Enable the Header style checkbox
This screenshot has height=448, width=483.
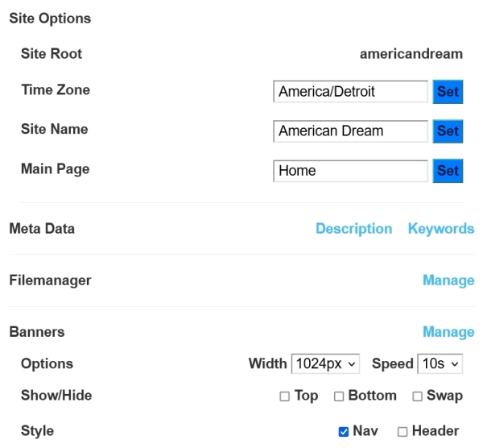pyautogui.click(x=402, y=432)
